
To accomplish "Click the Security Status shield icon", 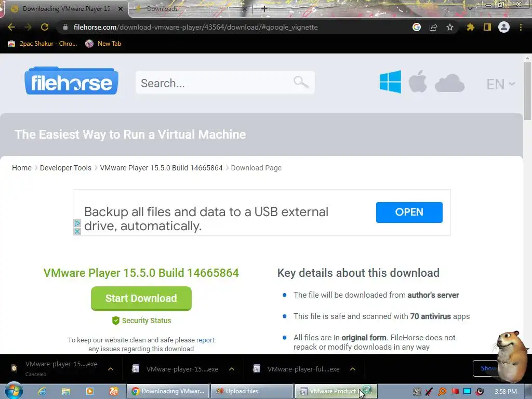I will click(116, 321).
